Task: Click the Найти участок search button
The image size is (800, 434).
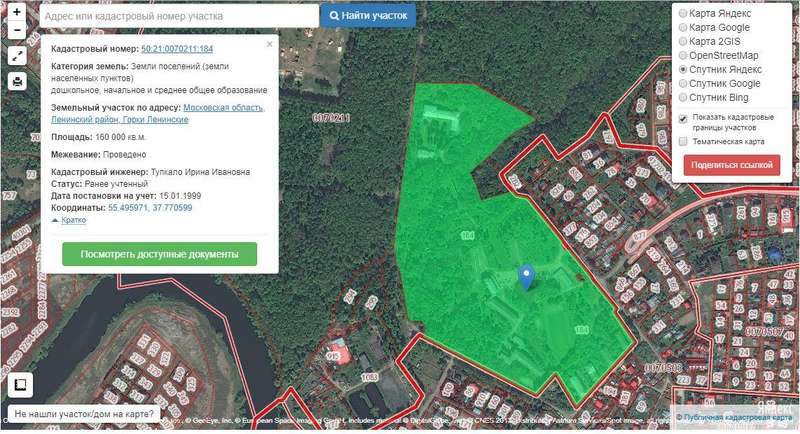Action: pos(368,16)
